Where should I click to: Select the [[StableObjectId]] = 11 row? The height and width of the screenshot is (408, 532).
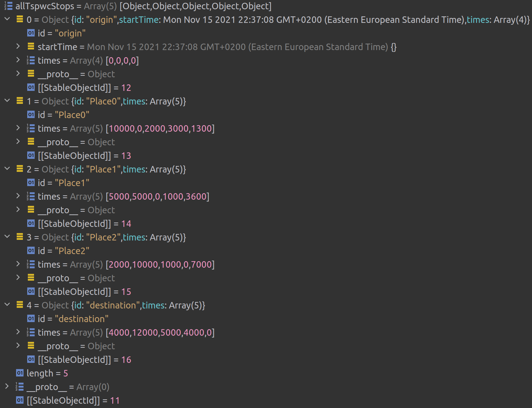point(266,400)
